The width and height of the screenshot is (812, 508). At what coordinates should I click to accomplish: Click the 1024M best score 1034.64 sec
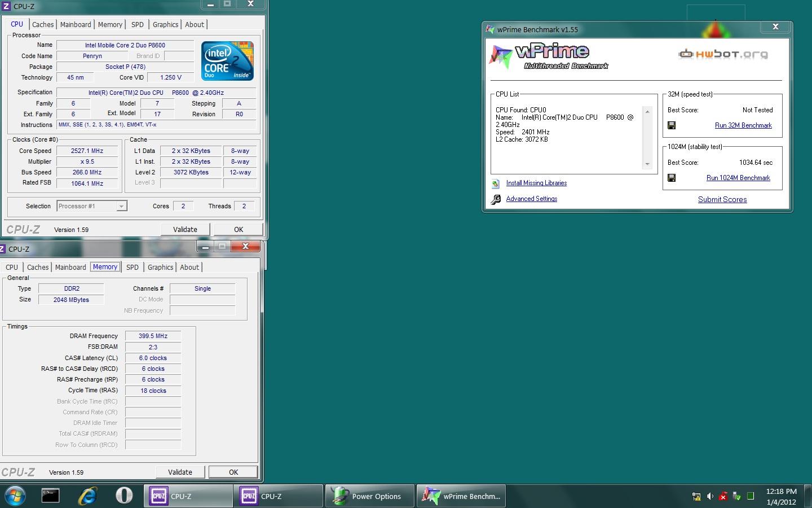(x=756, y=163)
